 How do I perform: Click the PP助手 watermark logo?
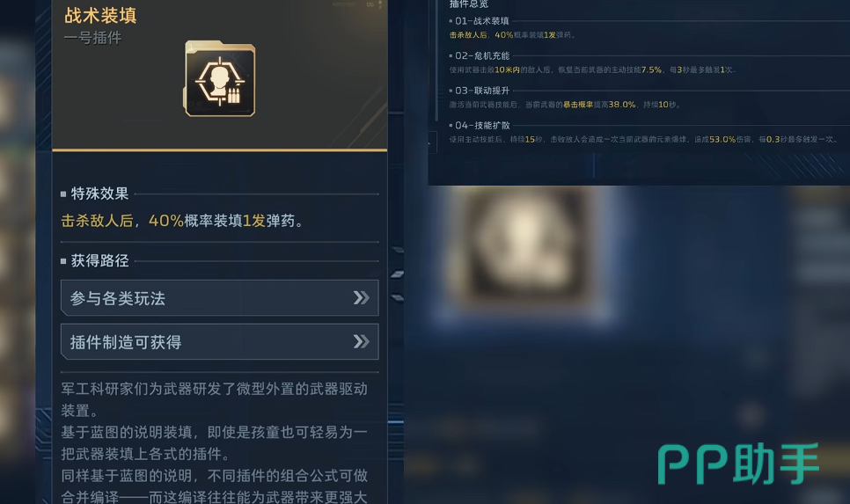(x=738, y=464)
